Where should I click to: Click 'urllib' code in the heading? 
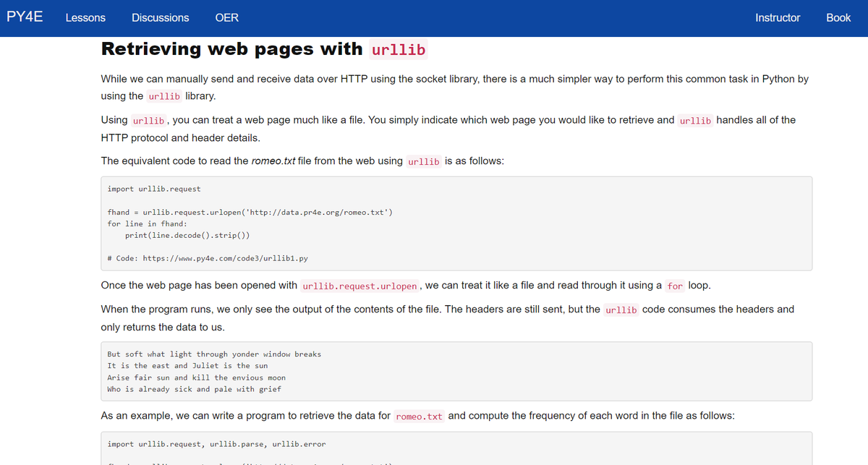coord(399,50)
